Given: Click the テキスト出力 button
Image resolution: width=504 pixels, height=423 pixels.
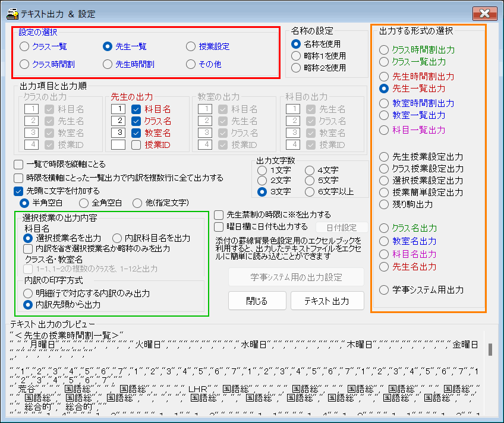Looking at the screenshot, I should pyautogui.click(x=327, y=301).
